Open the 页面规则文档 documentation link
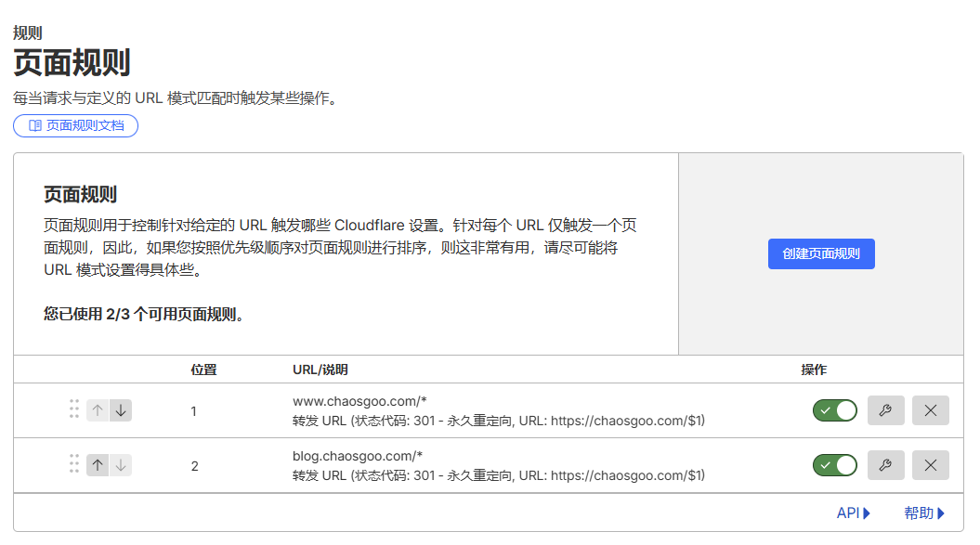980x545 pixels. tap(76, 125)
